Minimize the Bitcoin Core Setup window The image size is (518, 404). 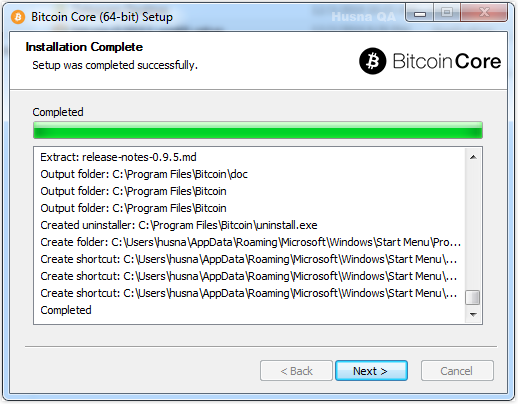click(x=420, y=13)
